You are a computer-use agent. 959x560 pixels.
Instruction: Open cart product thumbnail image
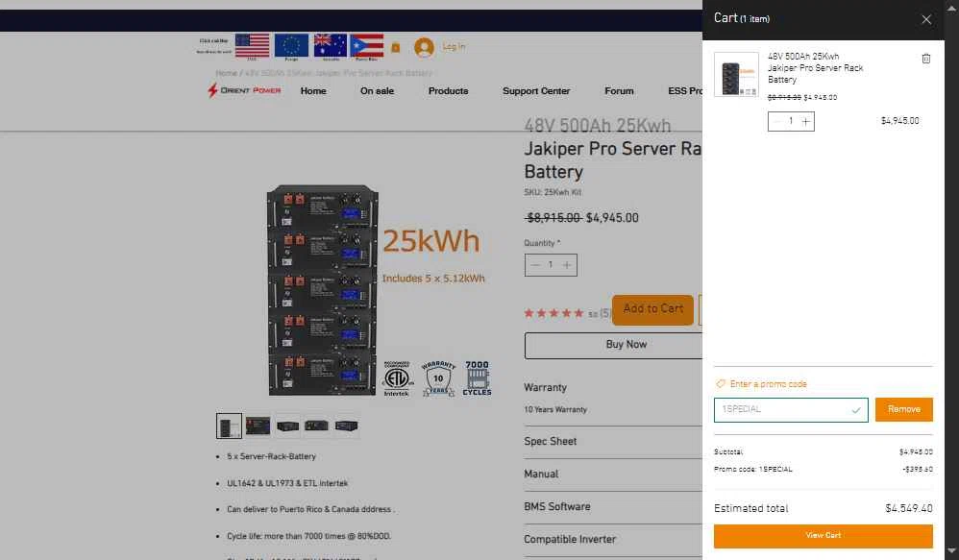point(736,75)
